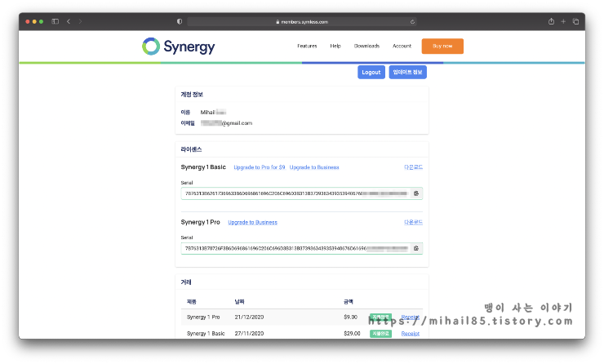
Task: Click the 21/12/2020 transaction date
Action: [x=249, y=317]
